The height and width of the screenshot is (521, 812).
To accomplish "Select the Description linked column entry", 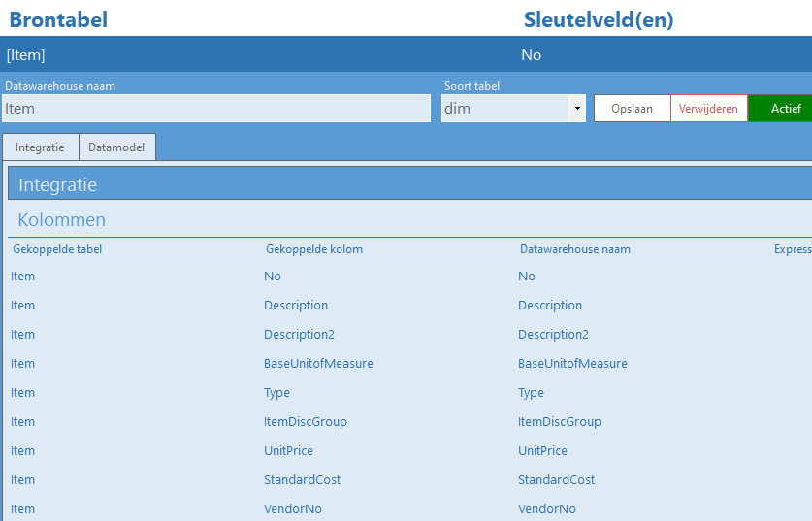I will (x=296, y=306).
